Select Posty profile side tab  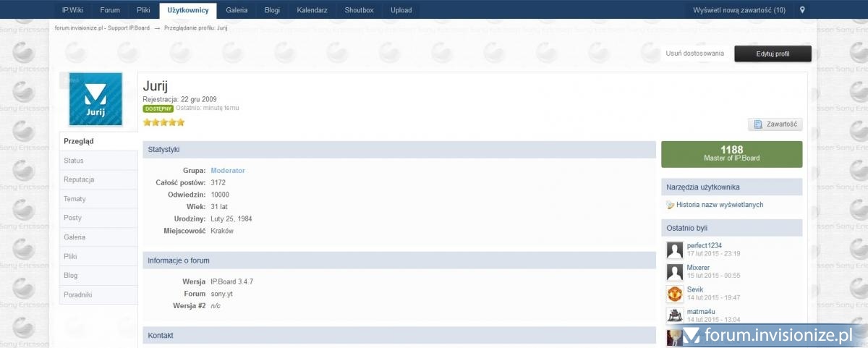(x=98, y=218)
